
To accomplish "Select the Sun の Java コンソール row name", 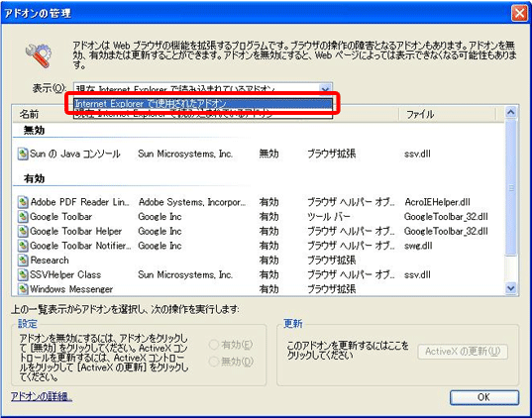I will 75,155.
